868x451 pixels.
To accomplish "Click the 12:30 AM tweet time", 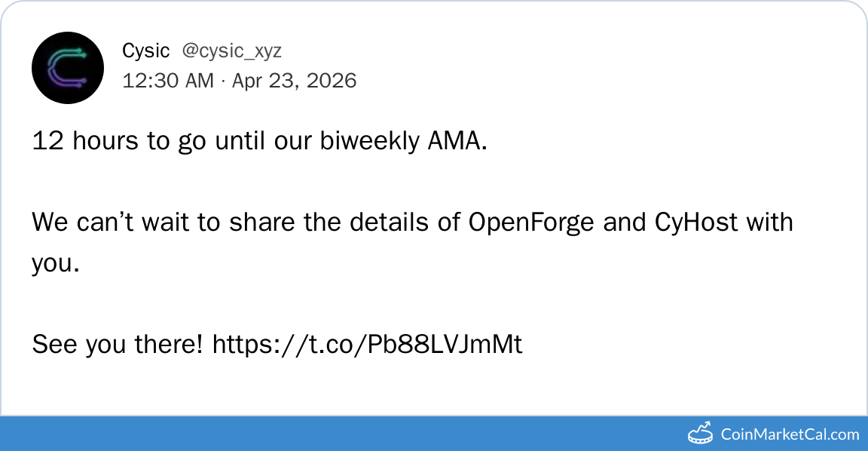I will pyautogui.click(x=168, y=81).
